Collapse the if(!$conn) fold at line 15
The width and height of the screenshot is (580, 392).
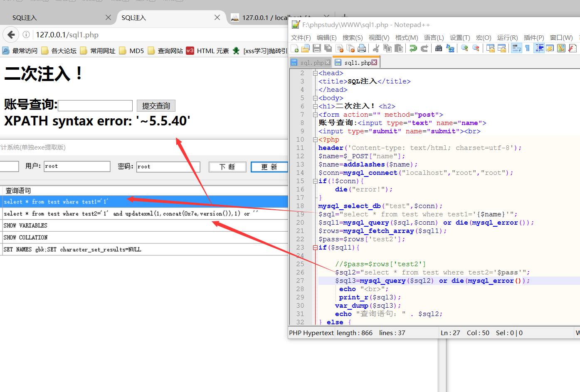[x=315, y=181]
